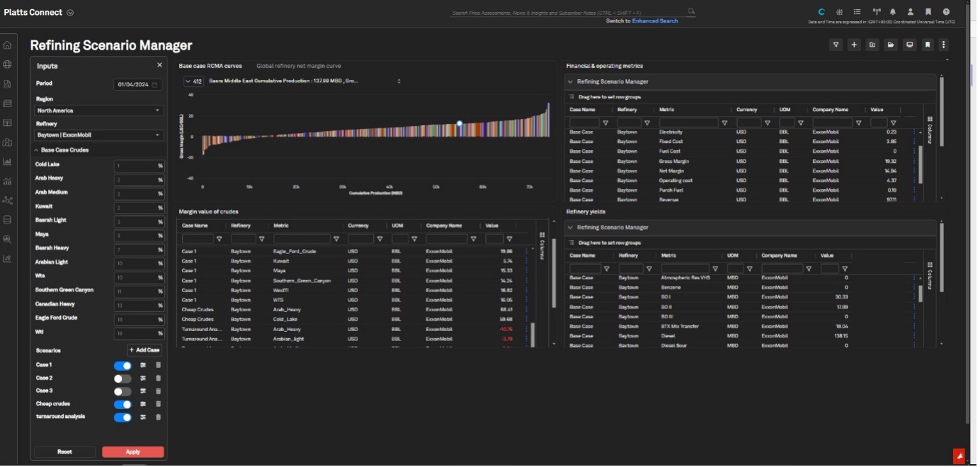This screenshot has height=467, width=980.
Task: Click the Metric filter box in Refinery yields
Action: click(686, 269)
